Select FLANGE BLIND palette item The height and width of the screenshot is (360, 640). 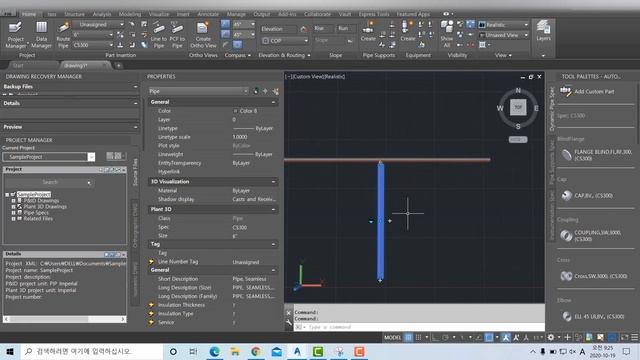point(597,155)
